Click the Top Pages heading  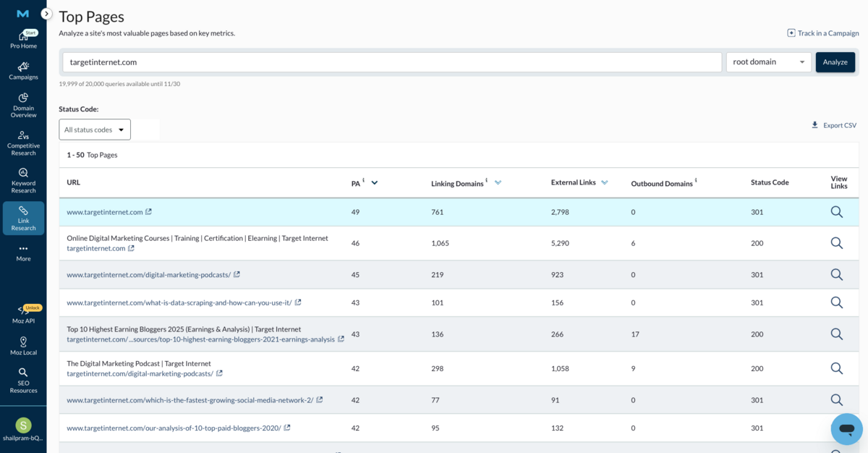tap(91, 17)
